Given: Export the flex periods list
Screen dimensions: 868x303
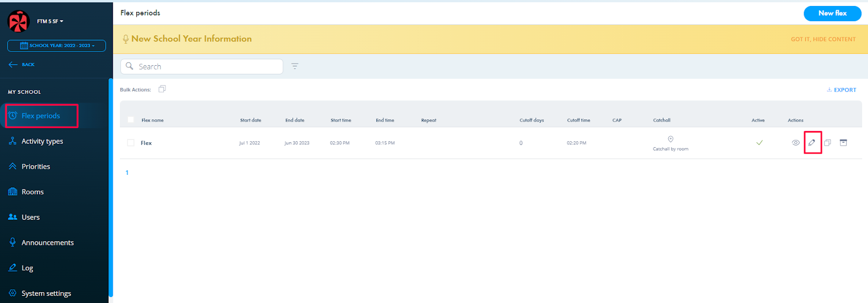Looking at the screenshot, I should point(841,90).
